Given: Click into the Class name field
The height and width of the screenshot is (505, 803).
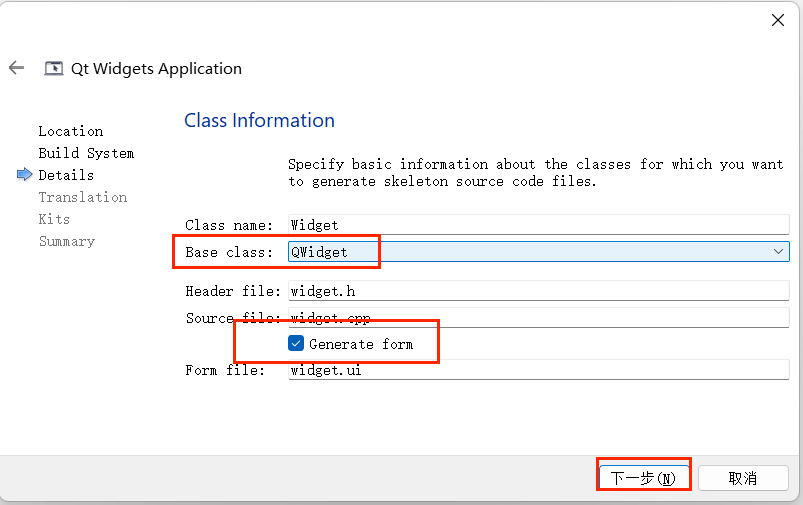Looking at the screenshot, I should click(539, 225).
